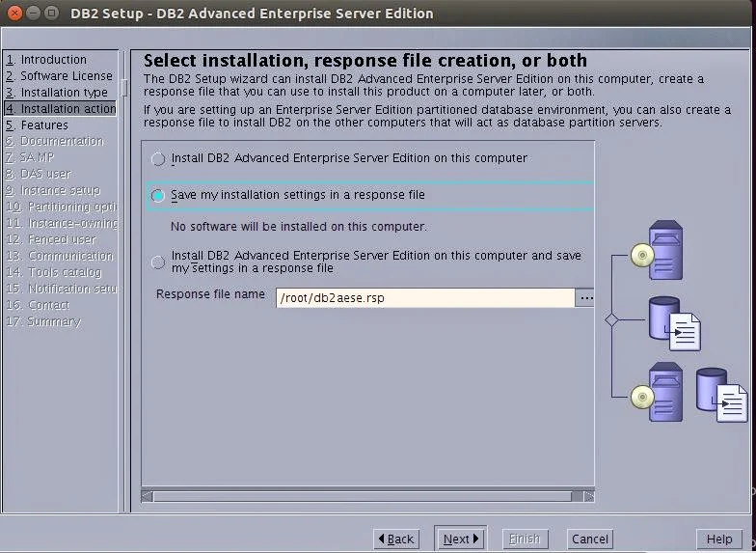The width and height of the screenshot is (756, 553).
Task: Click step 8 DAS user
Action: point(39,174)
